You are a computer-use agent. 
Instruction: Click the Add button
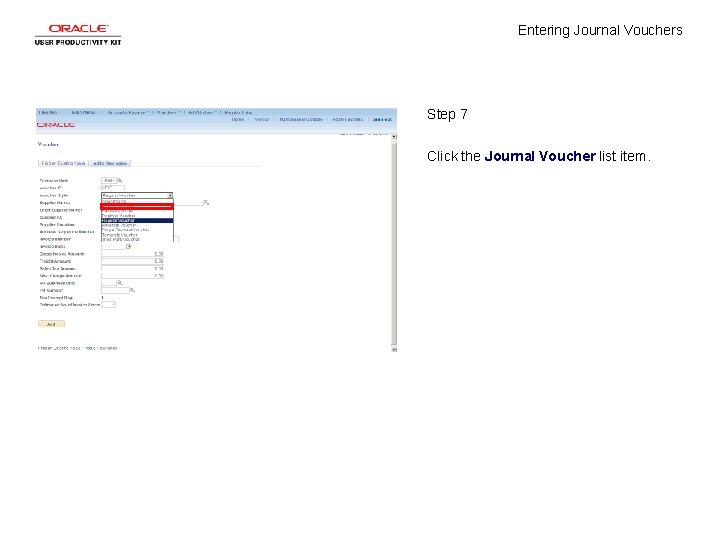tap(51, 324)
